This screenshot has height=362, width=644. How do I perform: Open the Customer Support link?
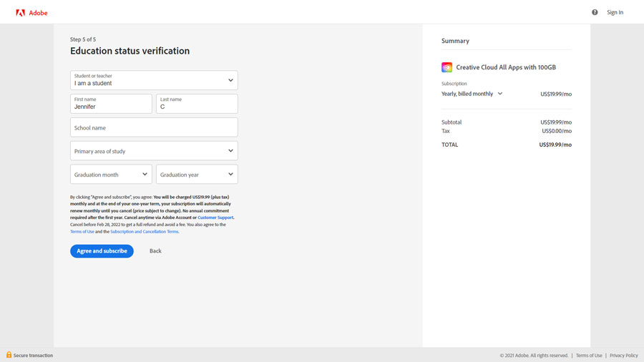pos(215,217)
